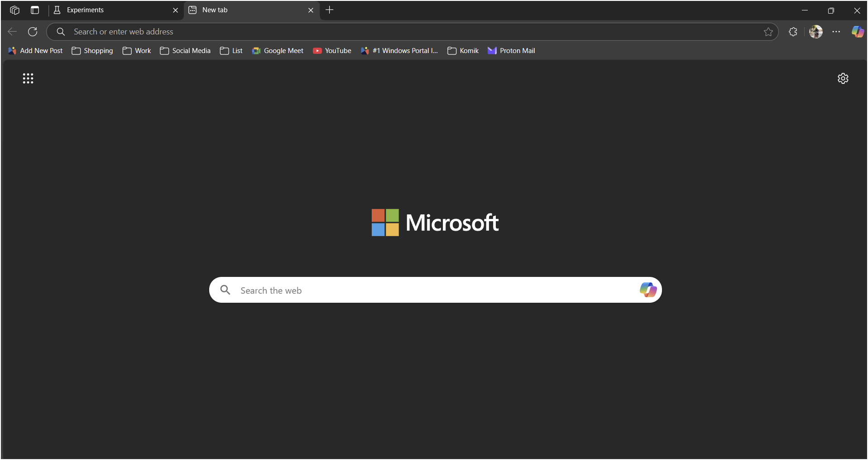Open a new tab with plus button
This screenshot has width=868, height=460.
click(330, 10)
